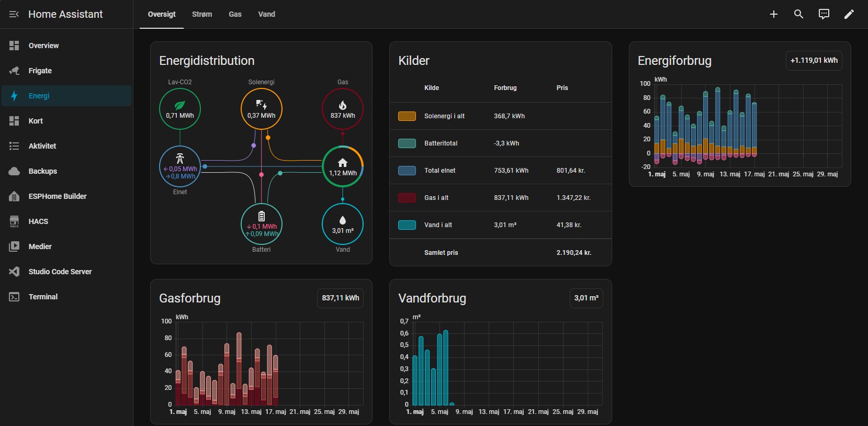Click the Gasforbrug bar chart

tap(262, 365)
